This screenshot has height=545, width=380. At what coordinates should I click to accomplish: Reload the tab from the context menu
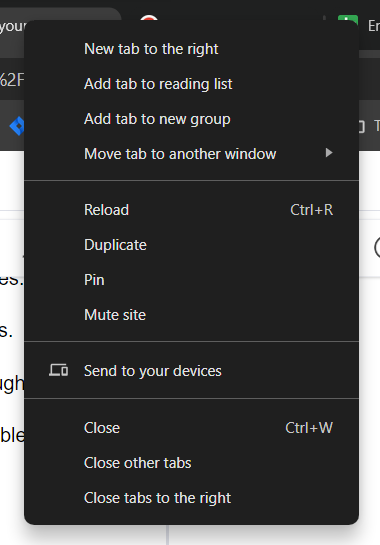pyautogui.click(x=191, y=210)
